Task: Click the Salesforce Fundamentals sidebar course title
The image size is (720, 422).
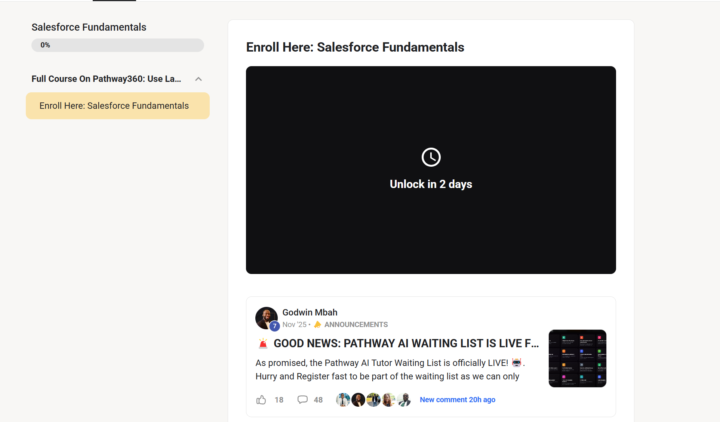Action: [89, 27]
